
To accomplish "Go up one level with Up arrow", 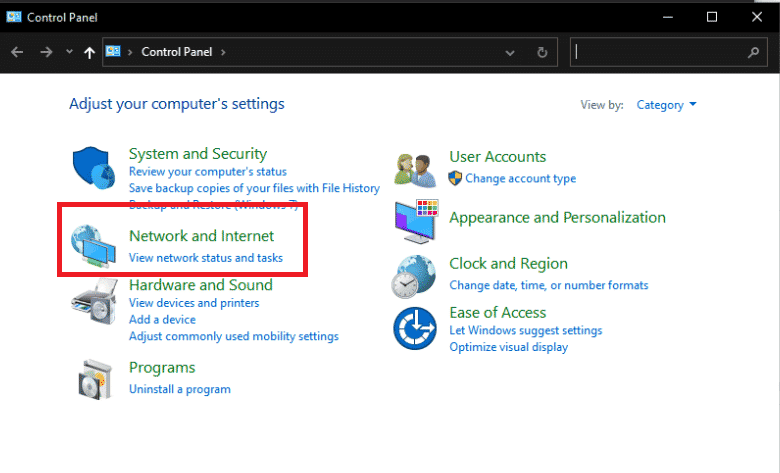I will click(x=89, y=52).
